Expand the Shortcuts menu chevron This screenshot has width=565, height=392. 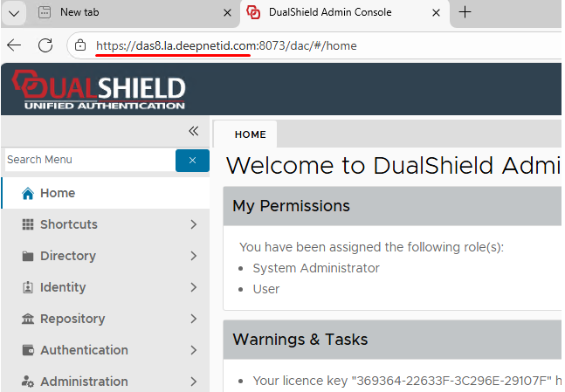(193, 224)
